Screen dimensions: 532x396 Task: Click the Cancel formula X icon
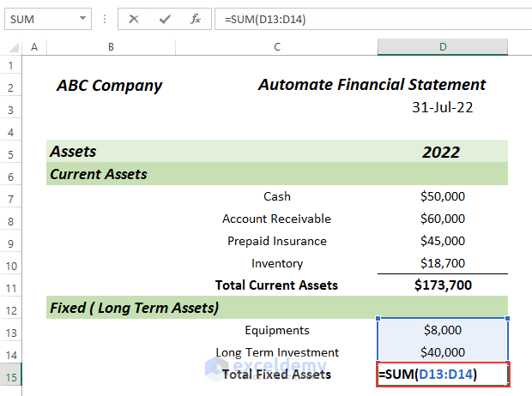133,18
